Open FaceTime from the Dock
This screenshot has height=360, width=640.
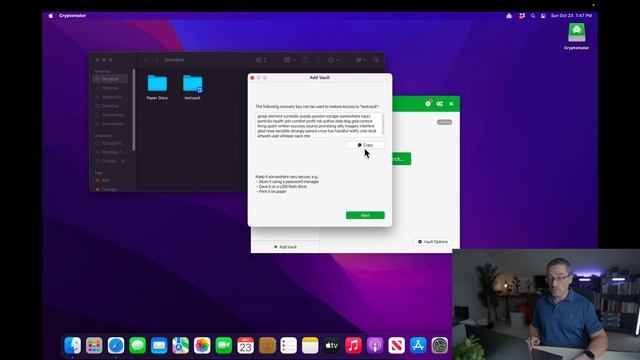point(224,346)
